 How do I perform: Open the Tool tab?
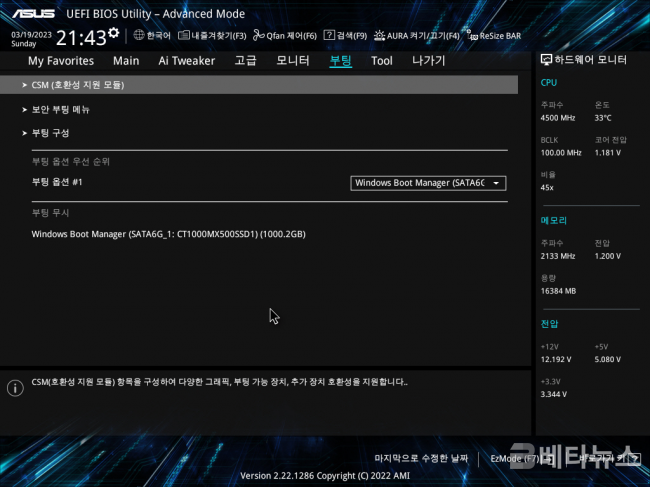tap(382, 61)
